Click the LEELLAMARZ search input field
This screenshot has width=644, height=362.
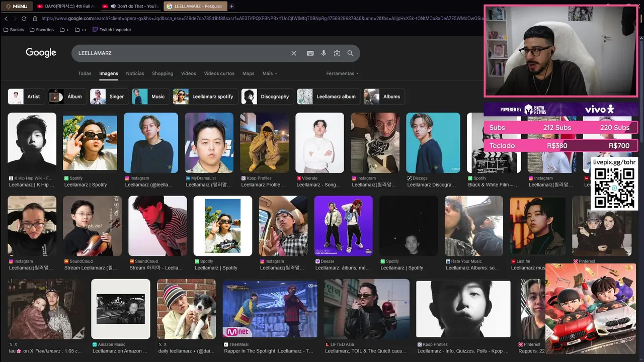coord(181,53)
